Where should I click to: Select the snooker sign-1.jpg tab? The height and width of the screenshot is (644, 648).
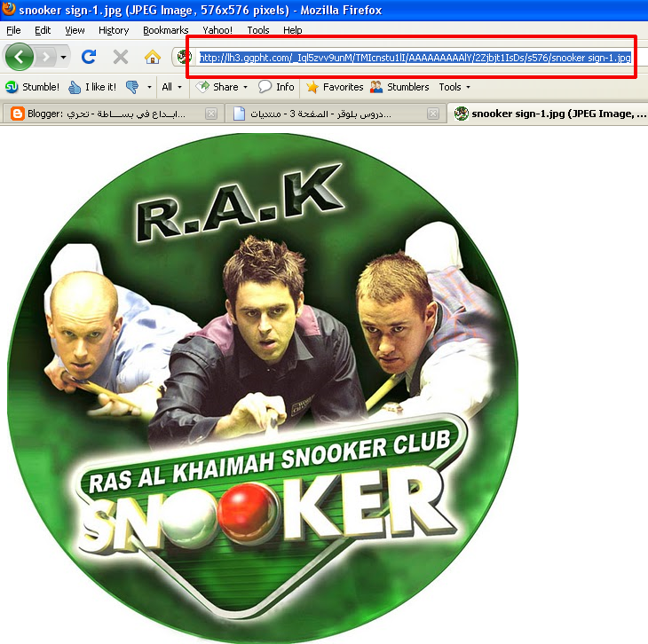click(x=548, y=114)
